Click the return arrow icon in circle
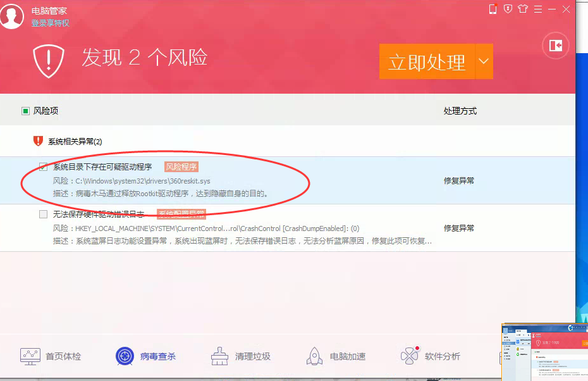This screenshot has height=381, width=588. (x=556, y=45)
